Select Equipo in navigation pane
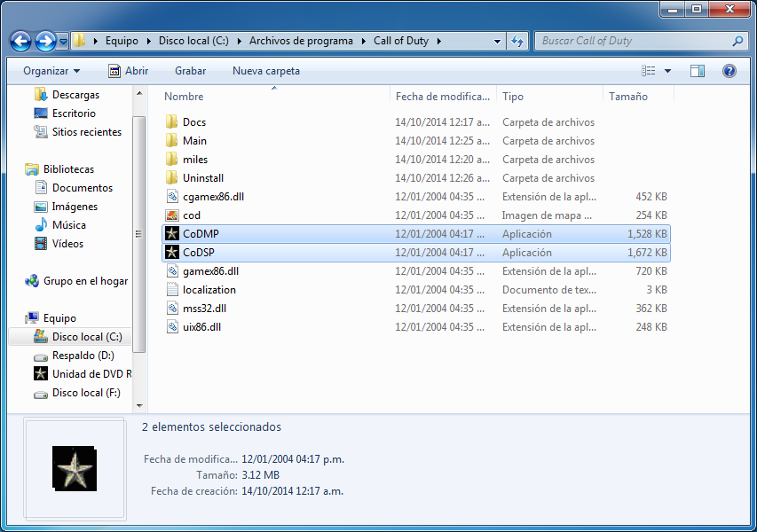This screenshot has width=757, height=532. point(59,318)
